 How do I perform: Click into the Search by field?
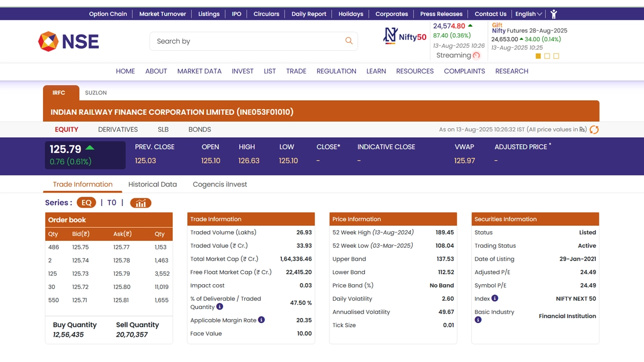coord(247,41)
